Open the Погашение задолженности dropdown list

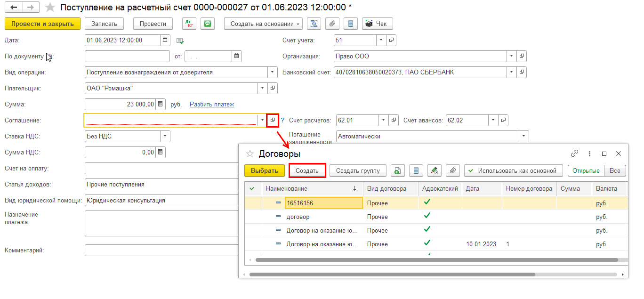[x=523, y=137]
